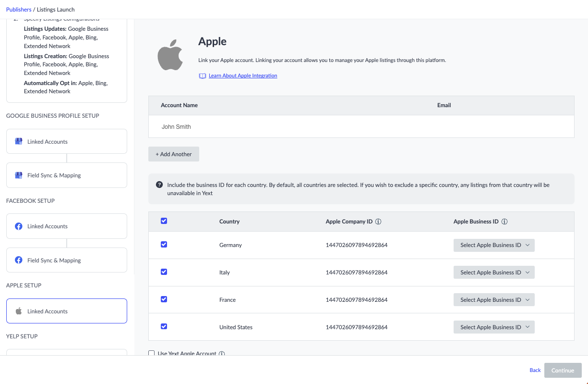Click the Continue button
588x384 pixels.
(x=563, y=371)
